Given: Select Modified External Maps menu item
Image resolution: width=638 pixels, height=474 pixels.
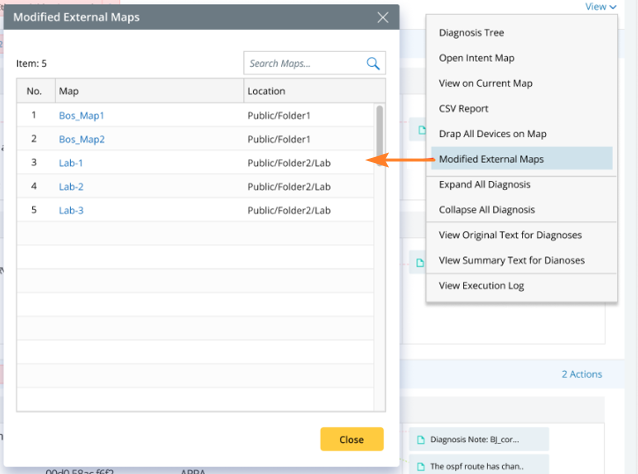Looking at the screenshot, I should point(491,159).
